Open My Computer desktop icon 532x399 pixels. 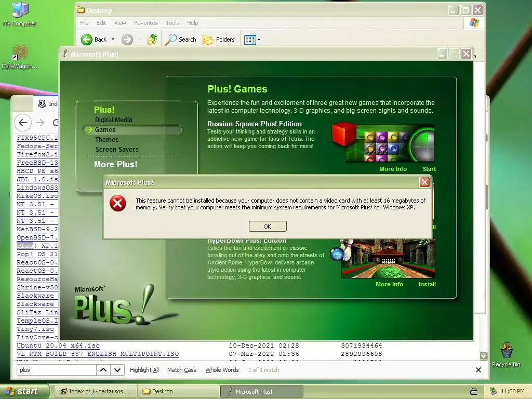(20, 15)
